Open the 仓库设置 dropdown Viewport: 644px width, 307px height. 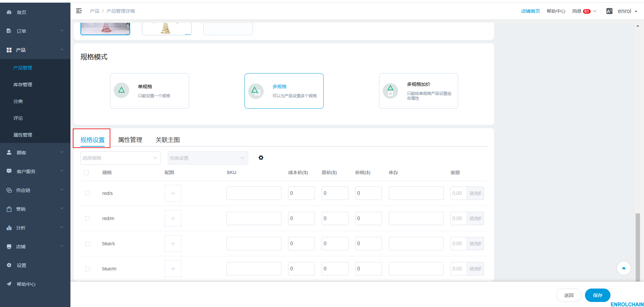tap(208, 158)
